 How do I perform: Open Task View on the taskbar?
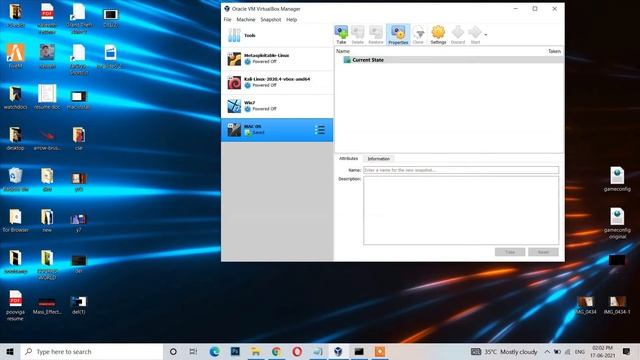tap(193, 351)
